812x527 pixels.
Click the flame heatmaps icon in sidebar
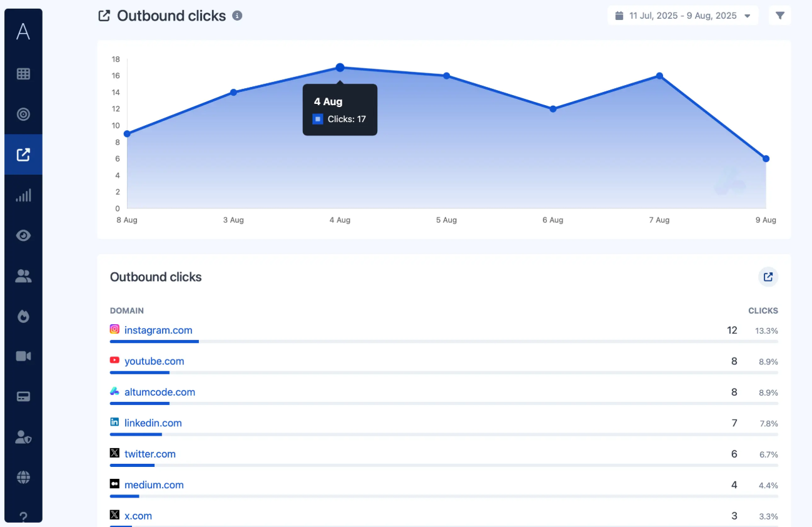(23, 316)
